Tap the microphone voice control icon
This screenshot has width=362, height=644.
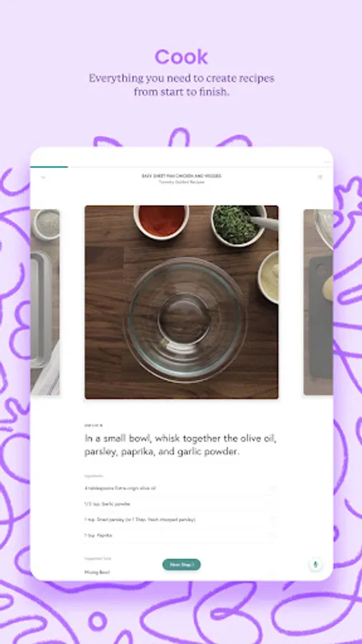pyautogui.click(x=315, y=565)
